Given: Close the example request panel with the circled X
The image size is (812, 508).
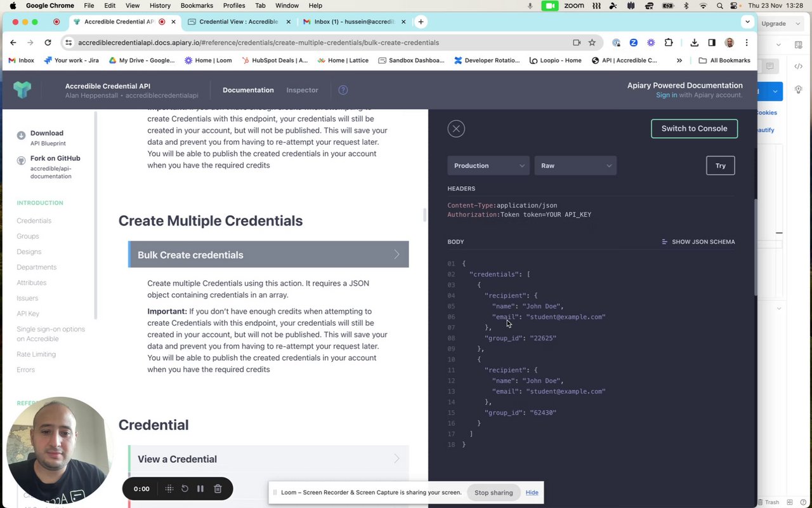Looking at the screenshot, I should click(456, 129).
